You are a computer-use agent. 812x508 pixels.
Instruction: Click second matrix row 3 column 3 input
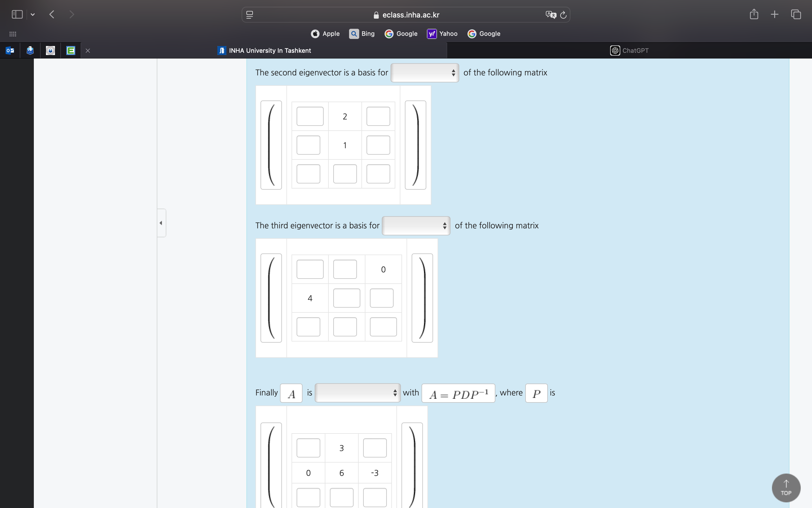(378, 174)
